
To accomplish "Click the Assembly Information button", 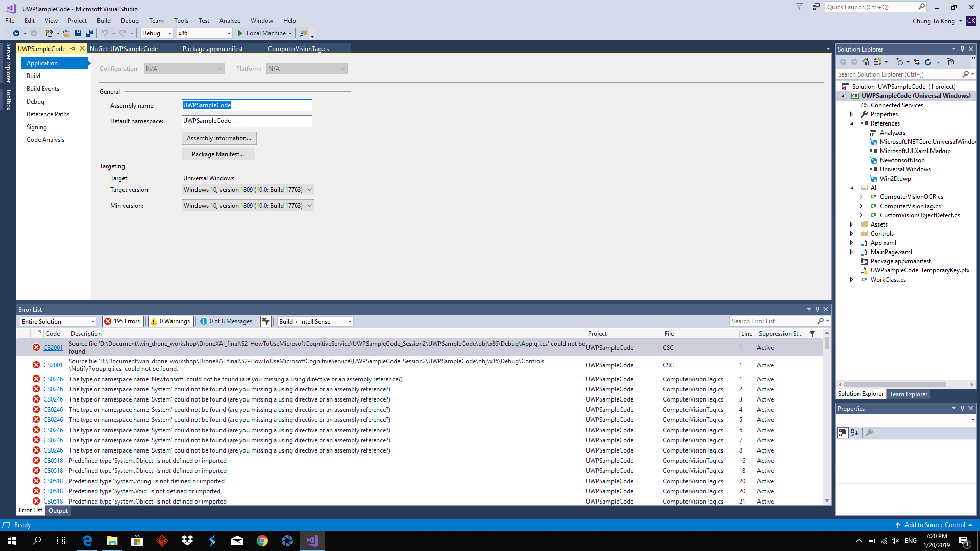I will (218, 138).
